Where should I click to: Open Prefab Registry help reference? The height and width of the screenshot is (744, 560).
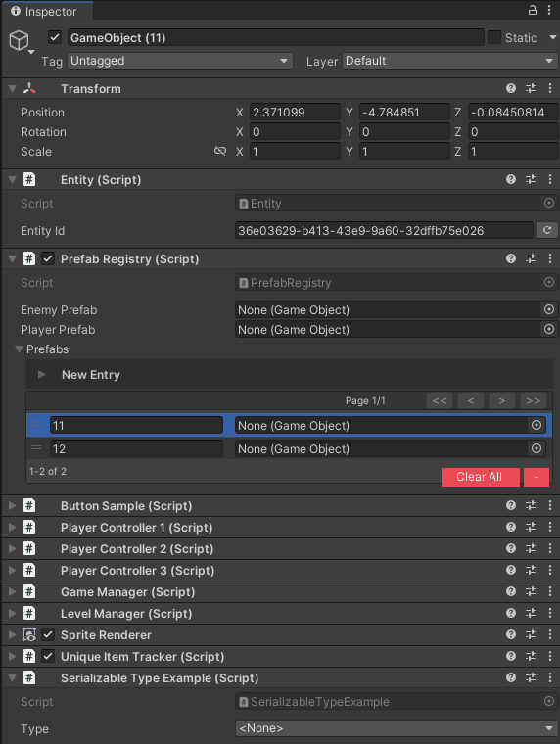pos(511,258)
